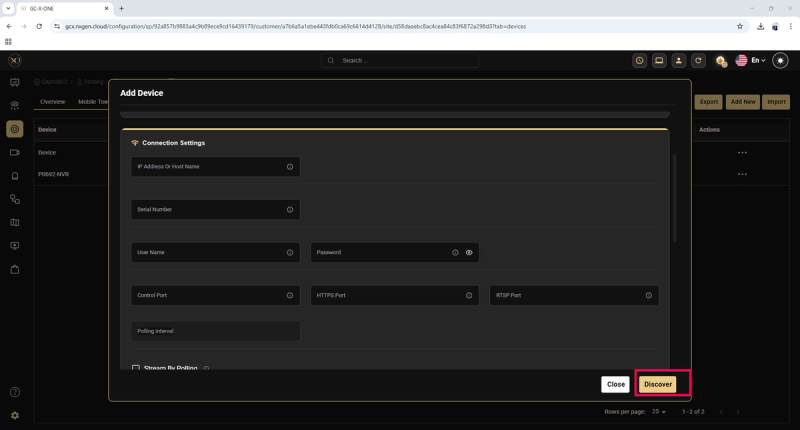This screenshot has height=430, width=800.
Task: Click the clock history icon in header
Action: click(639, 60)
